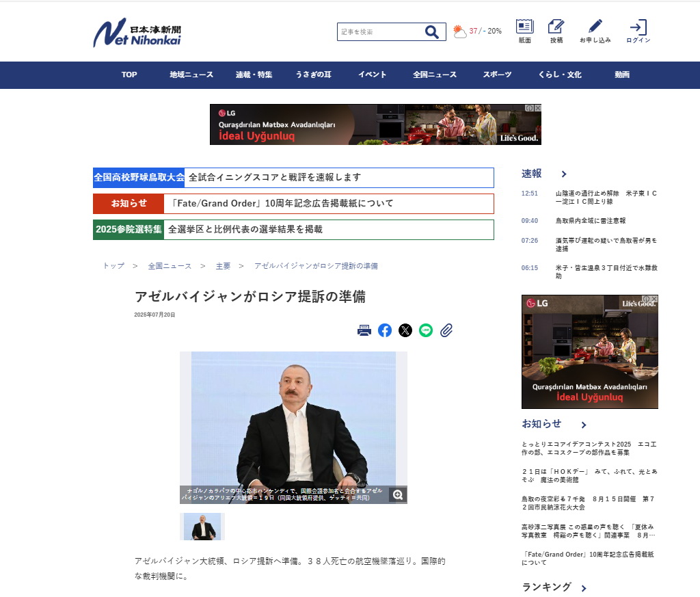Open the 地域ニュース menu item
Image resolution: width=700 pixels, height=597 pixels.
coord(191,75)
